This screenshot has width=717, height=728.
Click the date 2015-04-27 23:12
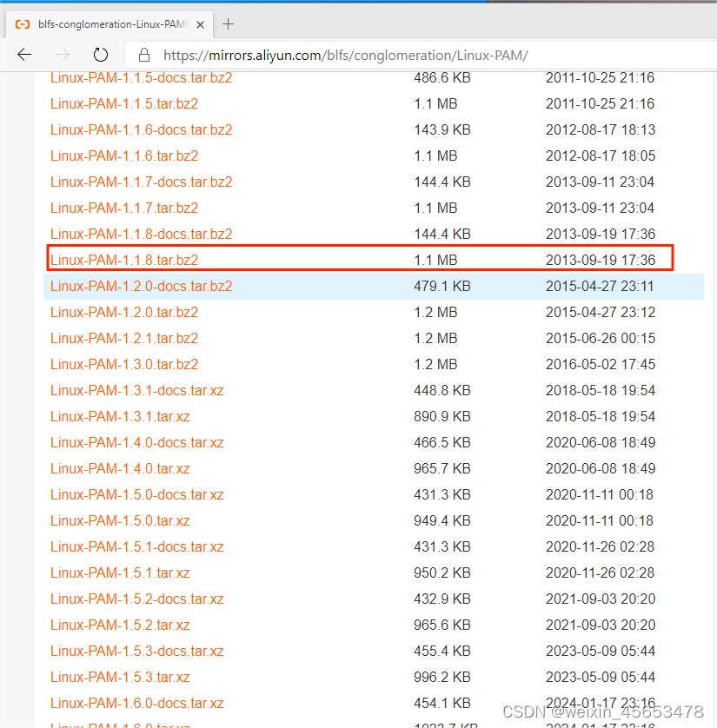601,312
